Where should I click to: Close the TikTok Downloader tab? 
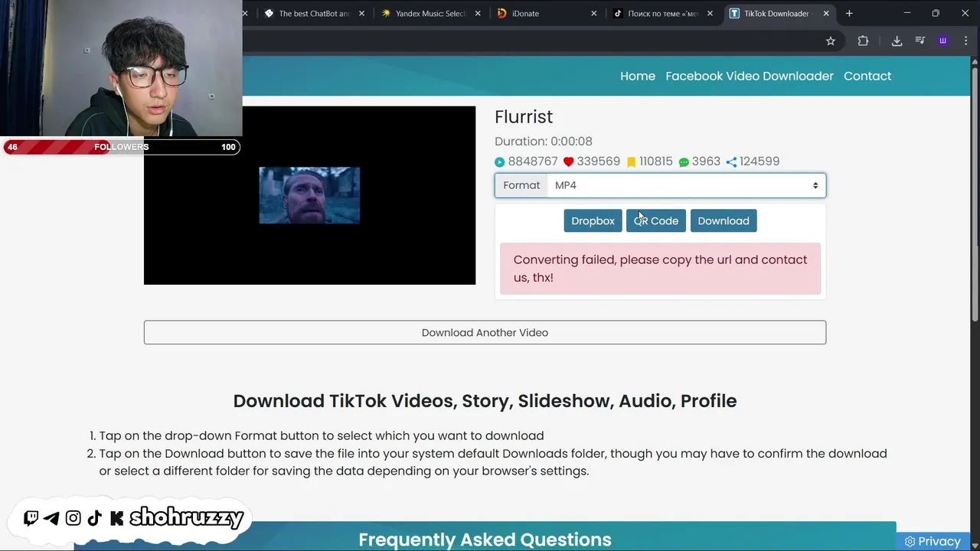click(x=826, y=13)
